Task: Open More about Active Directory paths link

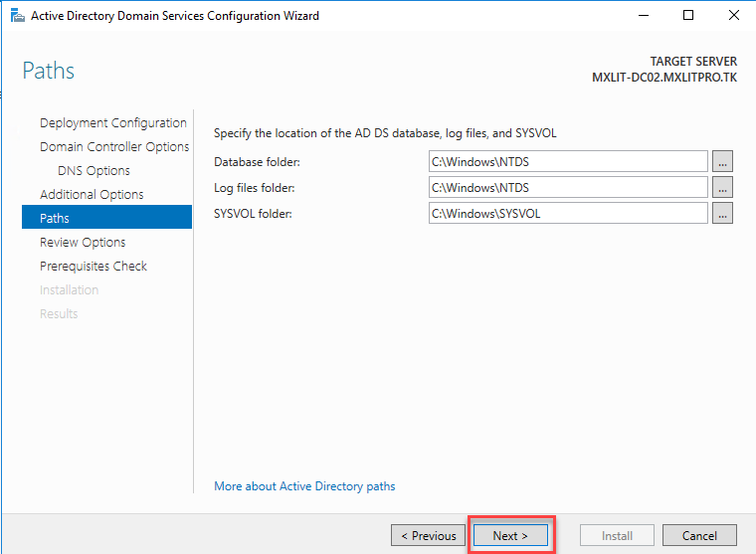Action: tap(304, 486)
